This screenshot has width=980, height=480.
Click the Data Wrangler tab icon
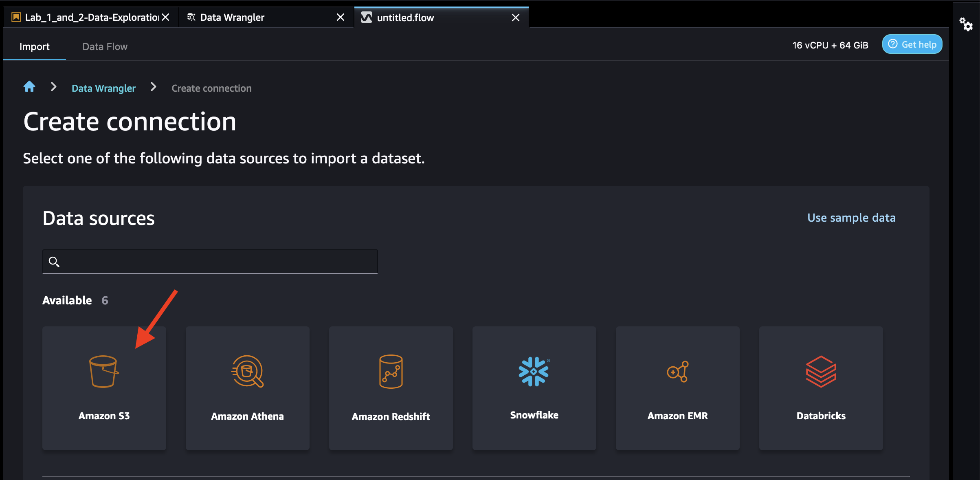pyautogui.click(x=191, y=17)
